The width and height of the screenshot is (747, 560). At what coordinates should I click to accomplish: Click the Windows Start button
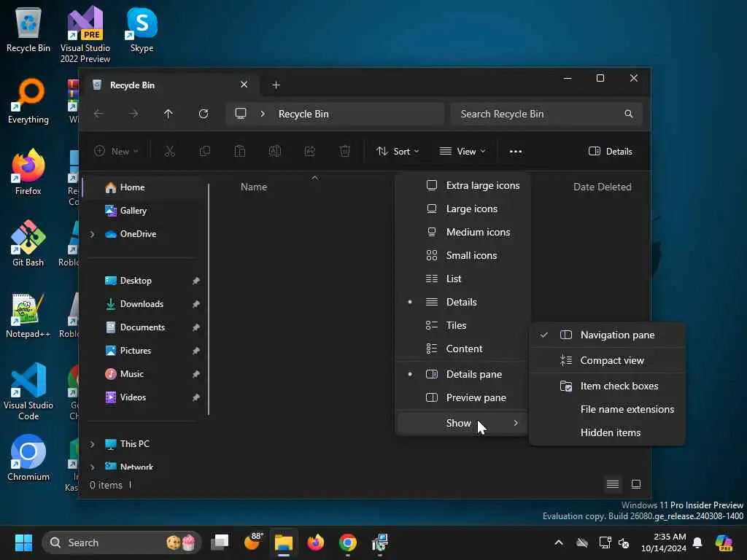tap(23, 542)
